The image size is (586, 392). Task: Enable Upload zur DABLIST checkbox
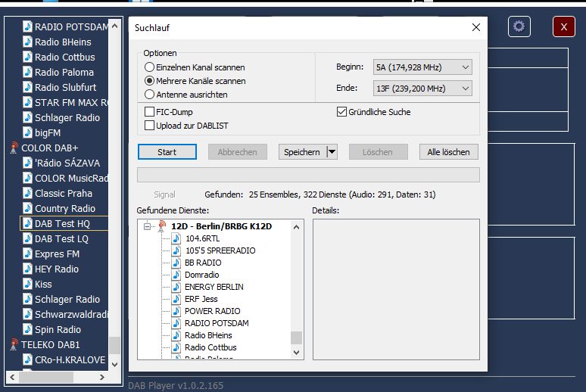click(x=149, y=125)
